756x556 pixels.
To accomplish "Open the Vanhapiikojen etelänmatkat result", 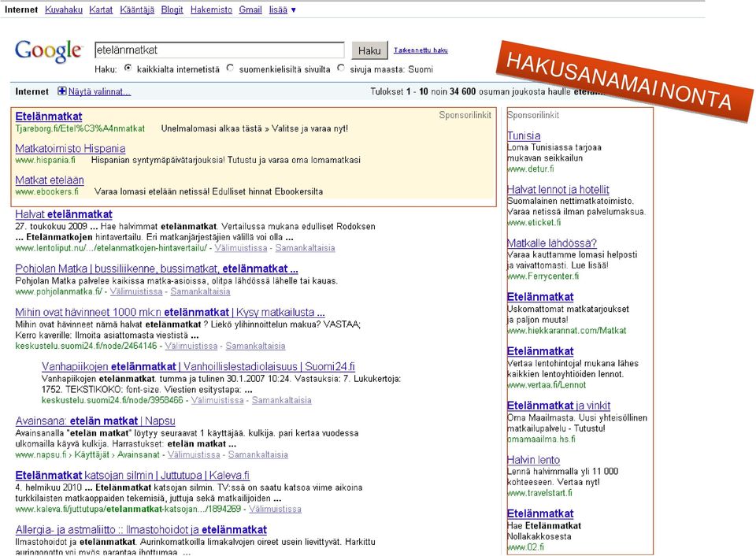I will [198, 366].
